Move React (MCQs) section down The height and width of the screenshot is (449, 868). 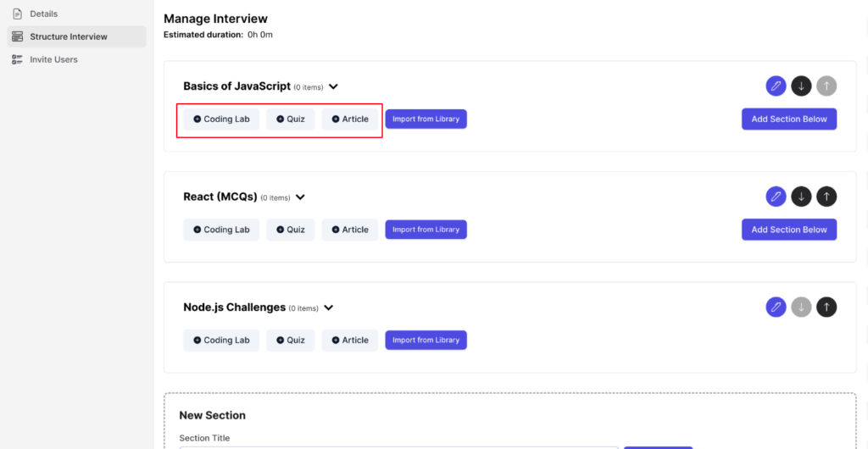coord(801,197)
